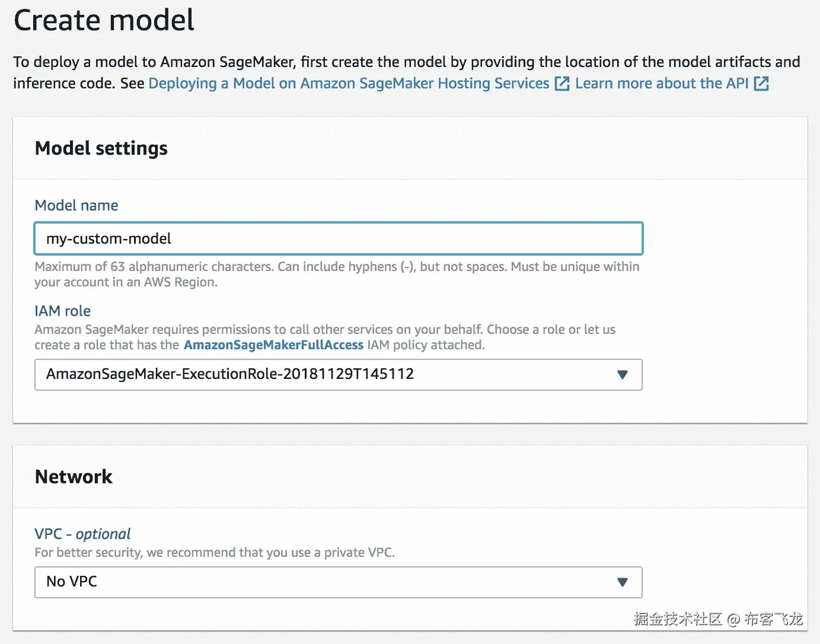Click the private VPC recommendation text
Image resolution: width=820 pixels, height=644 pixels.
(x=215, y=553)
